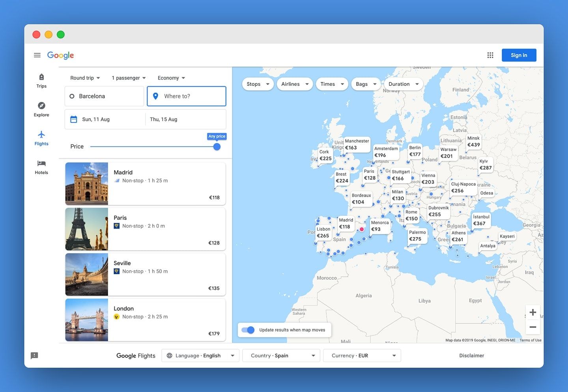Click the price slider handle
This screenshot has height=392, width=568.
point(217,147)
